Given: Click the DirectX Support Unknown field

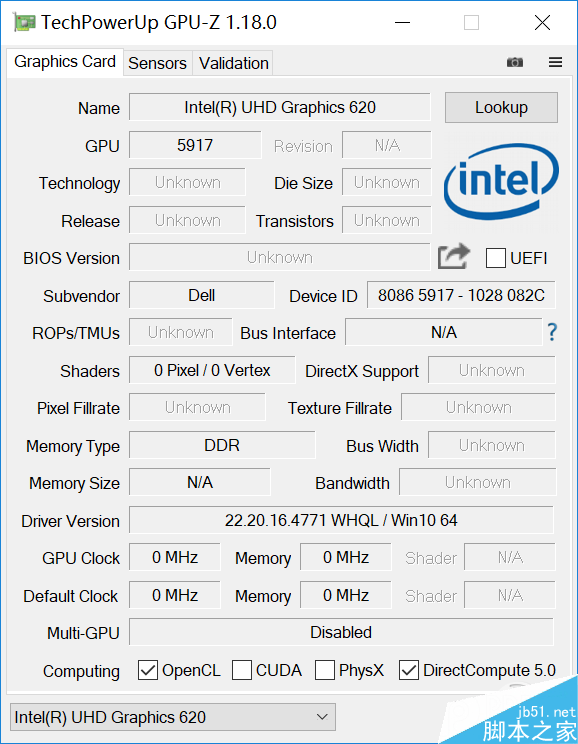Looking at the screenshot, I should tap(492, 370).
